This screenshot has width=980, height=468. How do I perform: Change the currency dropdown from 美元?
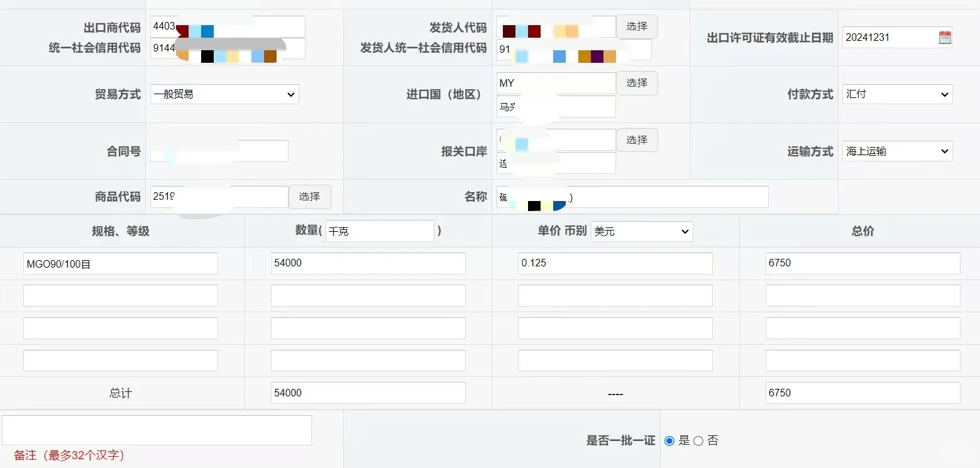[641, 231]
